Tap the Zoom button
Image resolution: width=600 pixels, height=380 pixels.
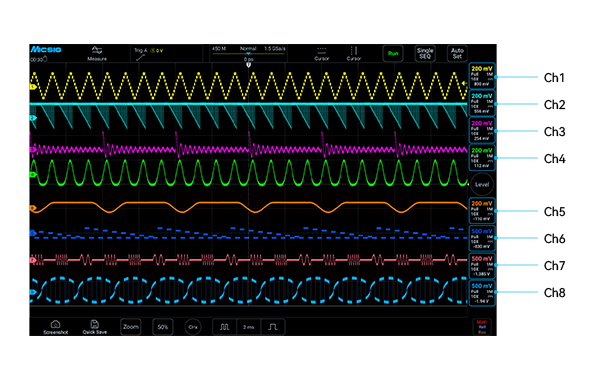(x=130, y=327)
